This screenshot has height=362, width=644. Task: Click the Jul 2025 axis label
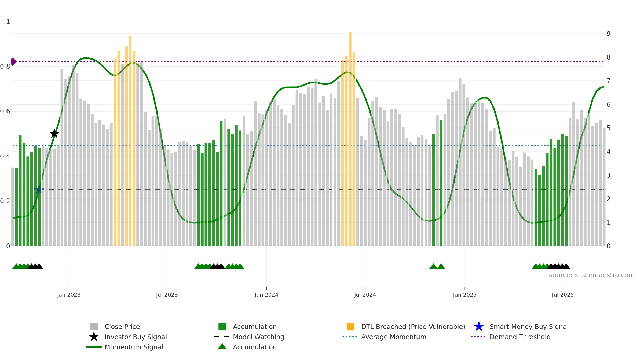(563, 295)
